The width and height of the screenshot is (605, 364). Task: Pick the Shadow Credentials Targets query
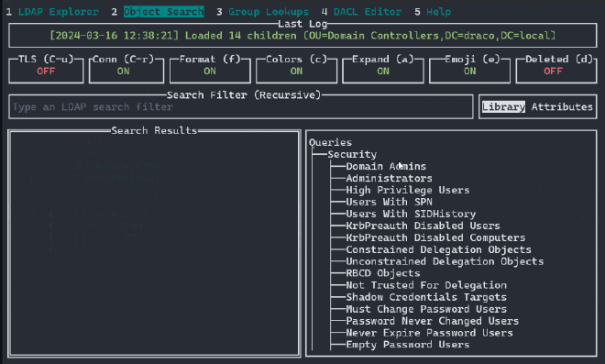click(426, 297)
